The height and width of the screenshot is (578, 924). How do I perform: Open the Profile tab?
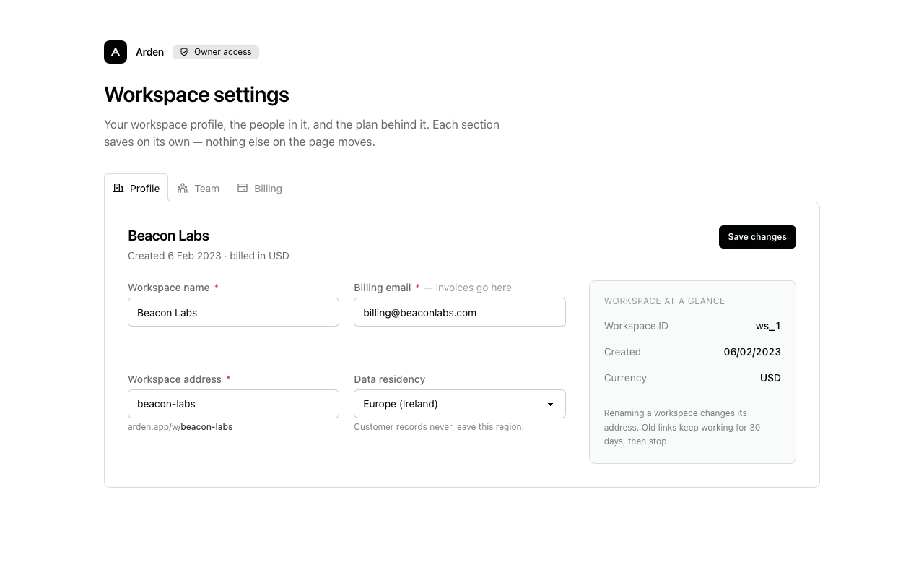pyautogui.click(x=136, y=188)
